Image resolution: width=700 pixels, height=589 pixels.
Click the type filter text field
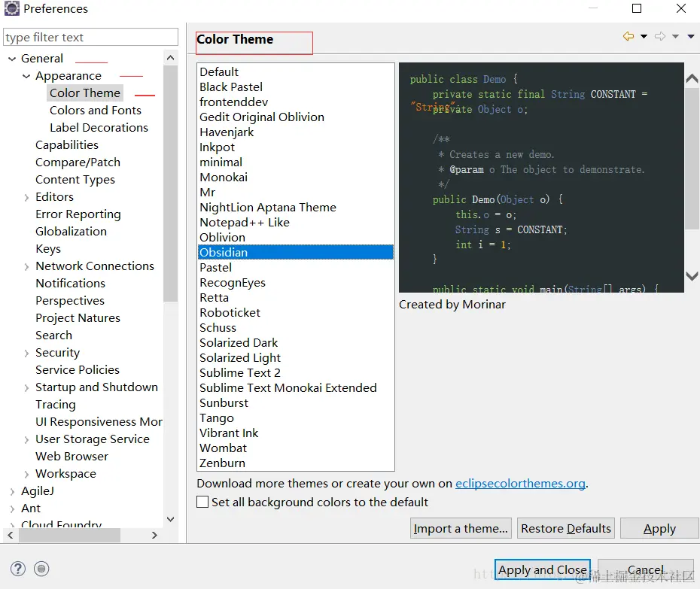click(90, 37)
